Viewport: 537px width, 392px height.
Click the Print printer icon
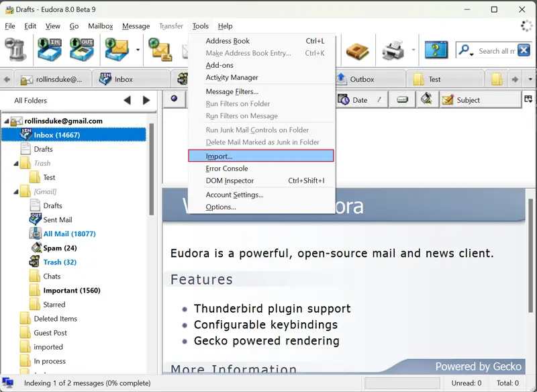(x=393, y=50)
